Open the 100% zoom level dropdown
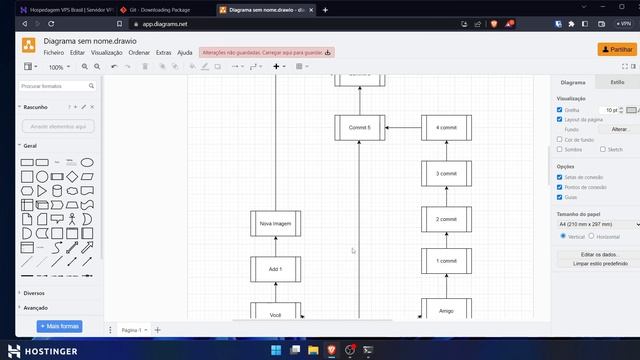Image resolution: width=640 pixels, height=360 pixels. pyautogui.click(x=59, y=67)
